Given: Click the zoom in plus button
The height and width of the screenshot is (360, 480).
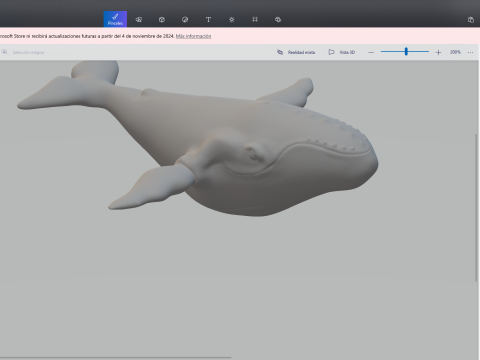Looking at the screenshot, I should click(x=438, y=52).
